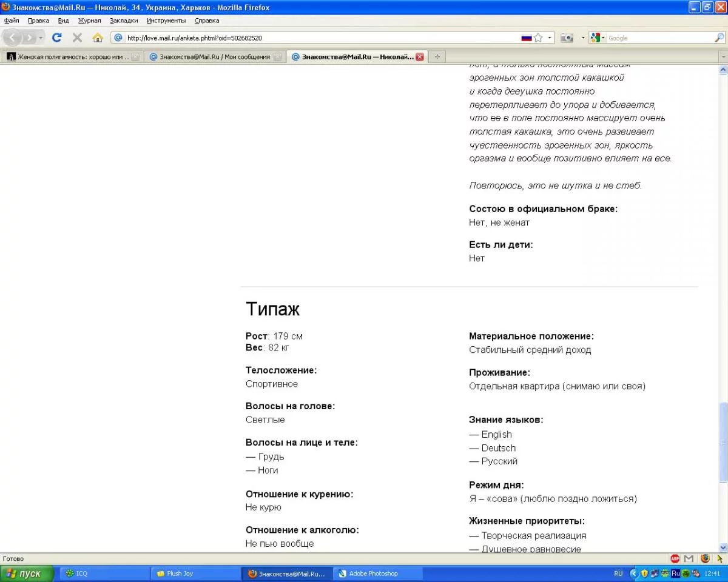
Task: Switch to Adobe Photoshop in taskbar
Action: pos(377,574)
